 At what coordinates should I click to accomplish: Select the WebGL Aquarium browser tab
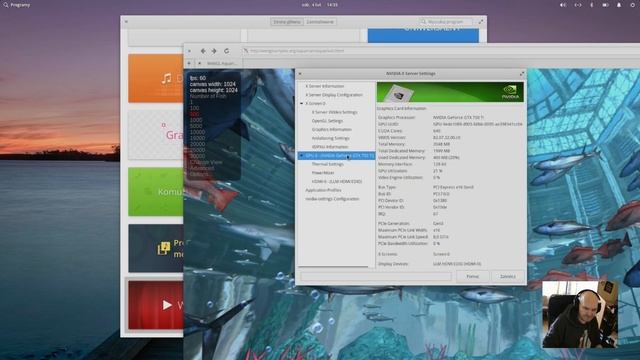(218, 63)
